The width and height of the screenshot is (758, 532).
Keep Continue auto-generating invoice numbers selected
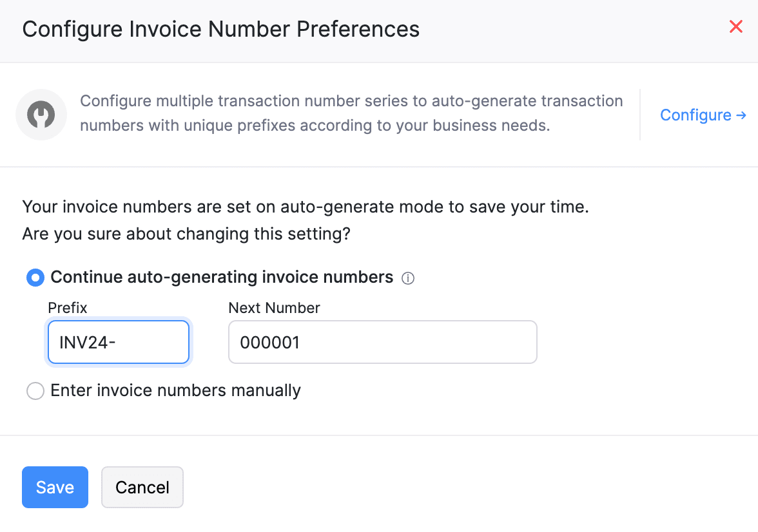35,278
